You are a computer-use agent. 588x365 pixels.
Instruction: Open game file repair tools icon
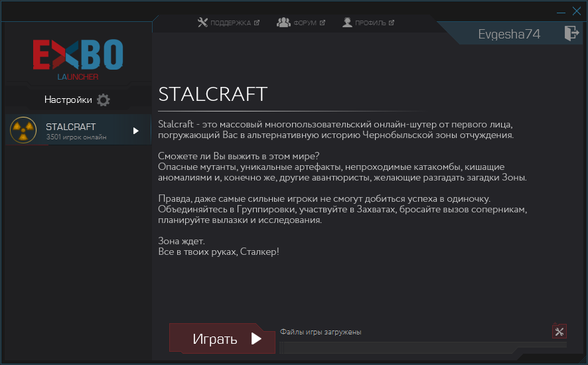coord(559,332)
